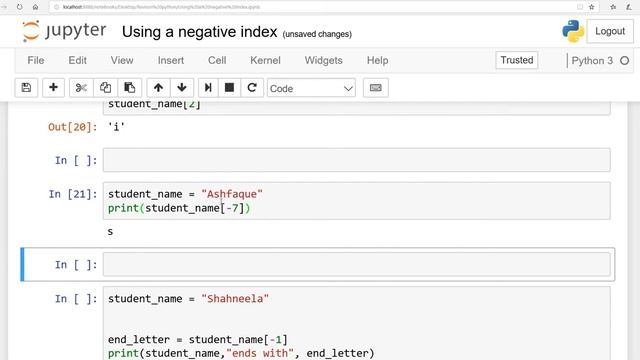Open the Edit menu
Viewport: 640px width, 360px height.
[x=78, y=60]
